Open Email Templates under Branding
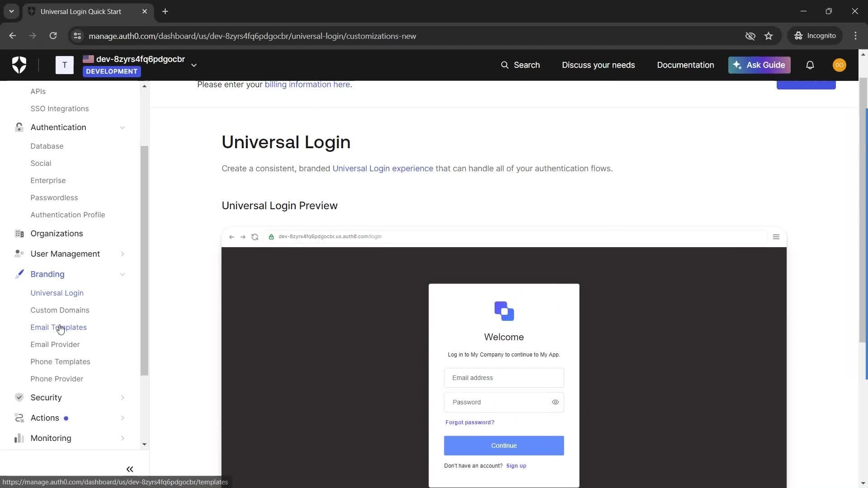 (59, 327)
